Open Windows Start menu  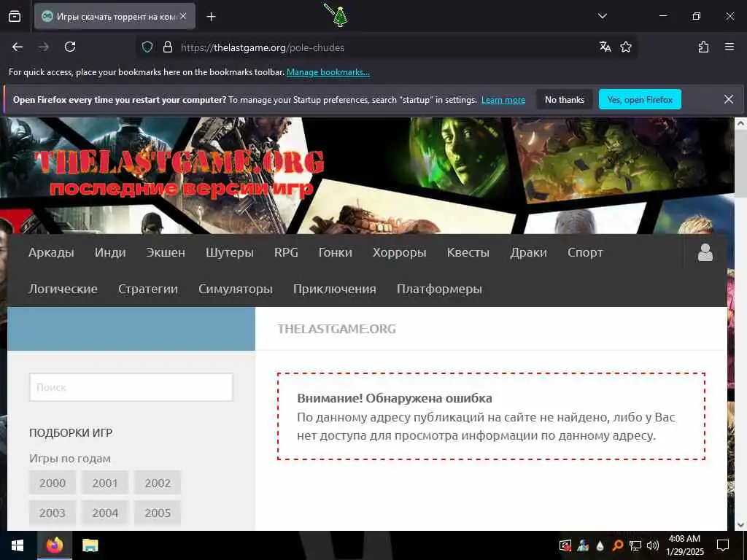coord(18,545)
